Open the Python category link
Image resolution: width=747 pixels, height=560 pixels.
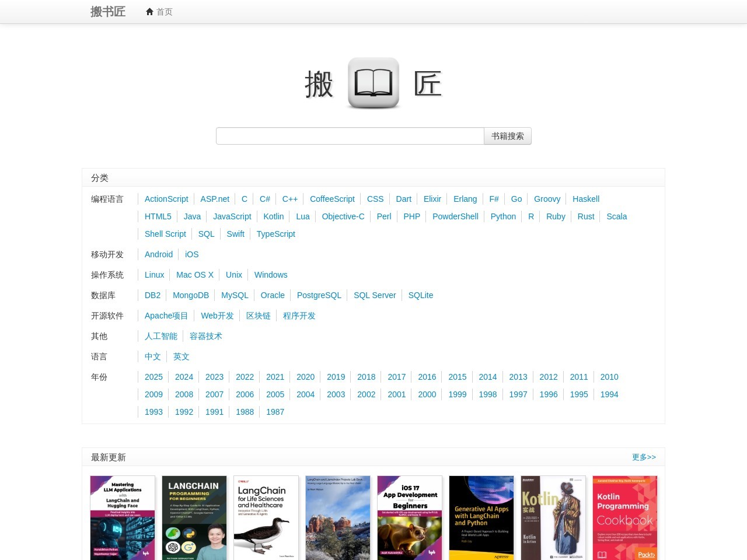click(503, 216)
